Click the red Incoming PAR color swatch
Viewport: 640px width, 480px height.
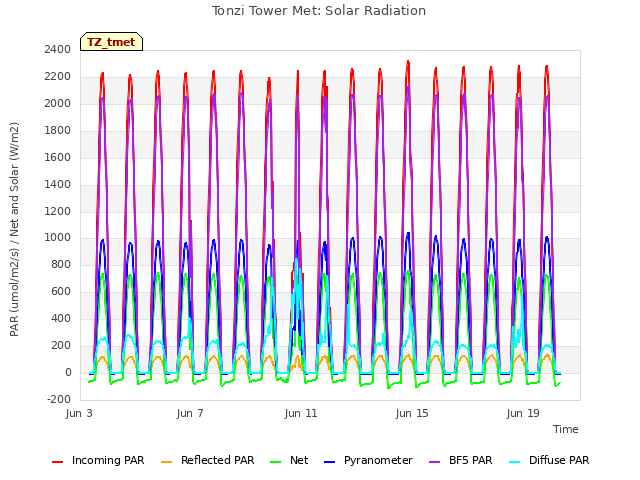(58, 462)
